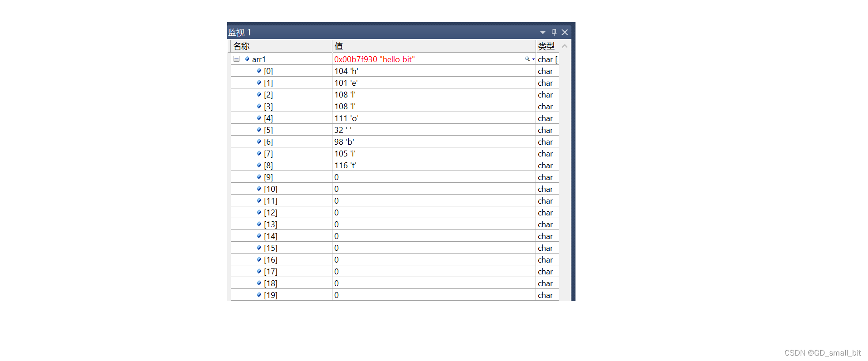
Task: Click the value 98 'b'
Action: (x=344, y=142)
